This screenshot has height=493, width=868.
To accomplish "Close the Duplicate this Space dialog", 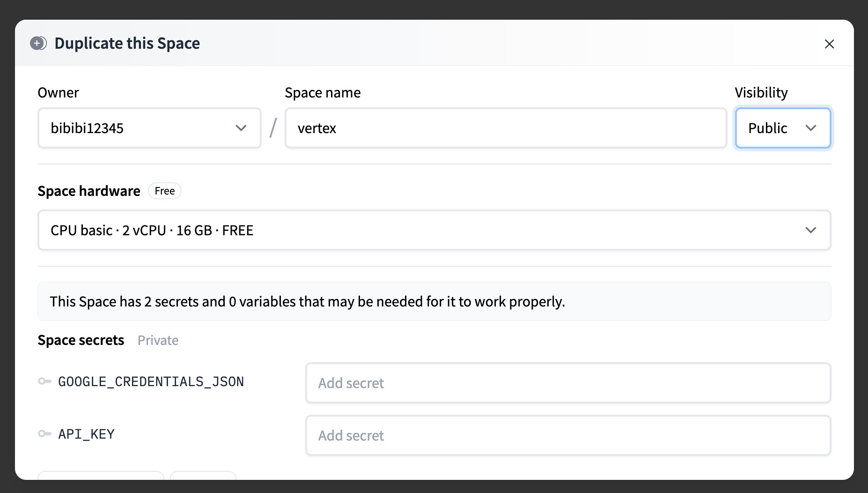I will click(x=829, y=44).
